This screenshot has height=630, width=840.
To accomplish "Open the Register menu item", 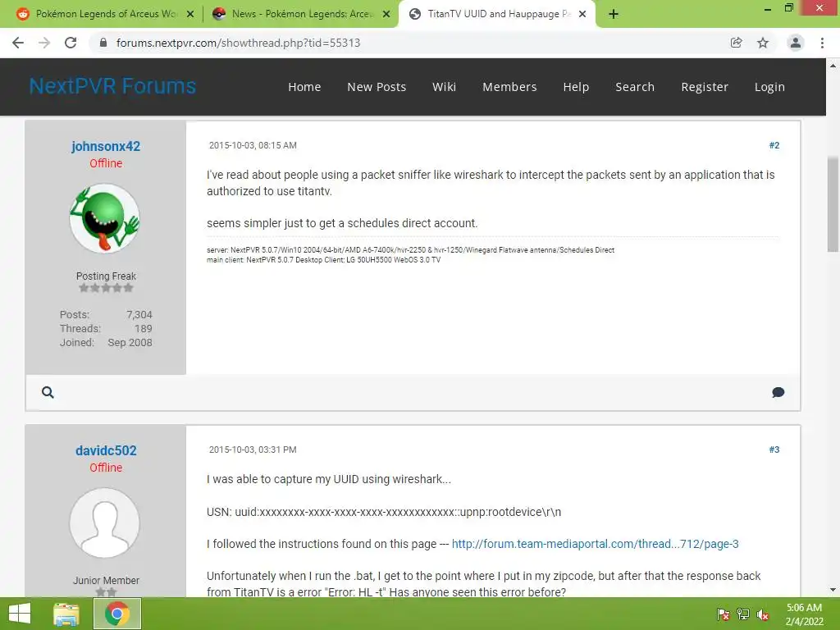I will (x=705, y=87).
